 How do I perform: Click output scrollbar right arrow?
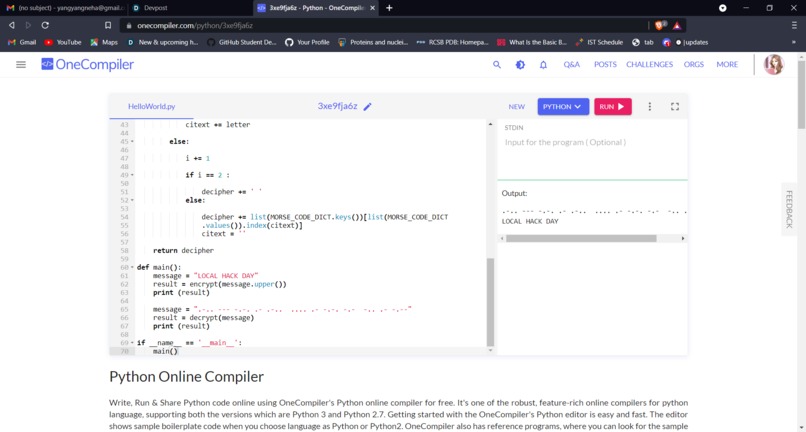coord(683,239)
